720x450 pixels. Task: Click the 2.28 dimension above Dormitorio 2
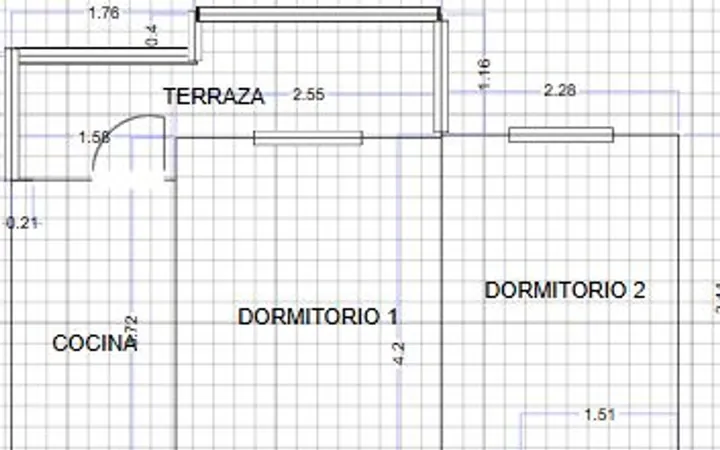[560, 90]
